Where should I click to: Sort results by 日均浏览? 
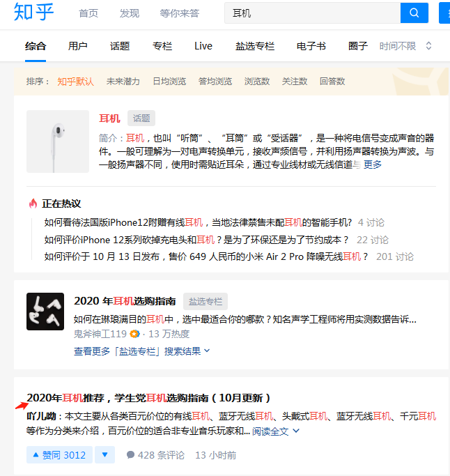(169, 82)
